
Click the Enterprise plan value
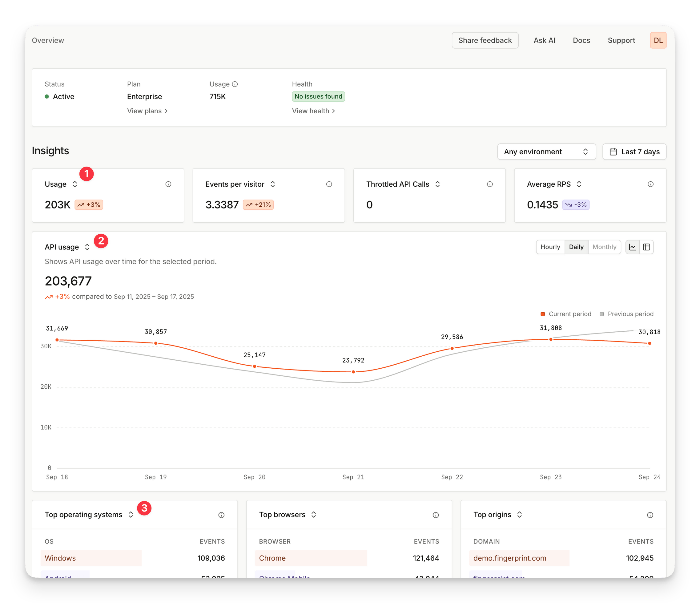coord(144,97)
